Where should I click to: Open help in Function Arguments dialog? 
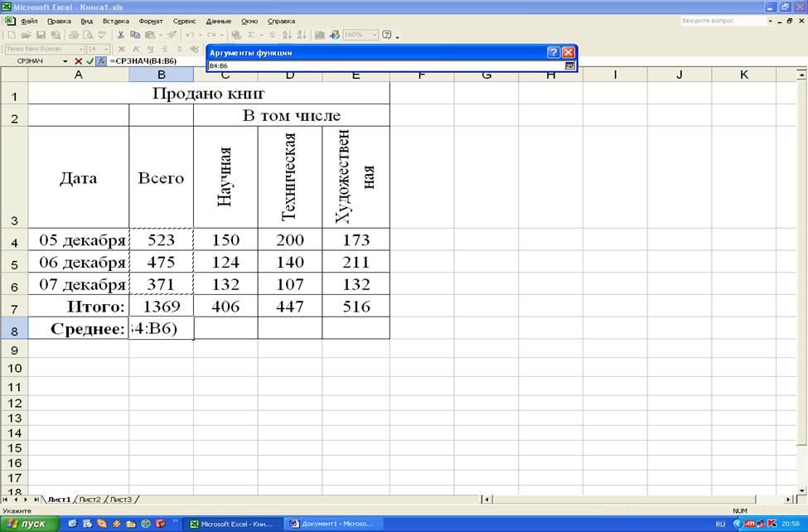click(x=553, y=52)
